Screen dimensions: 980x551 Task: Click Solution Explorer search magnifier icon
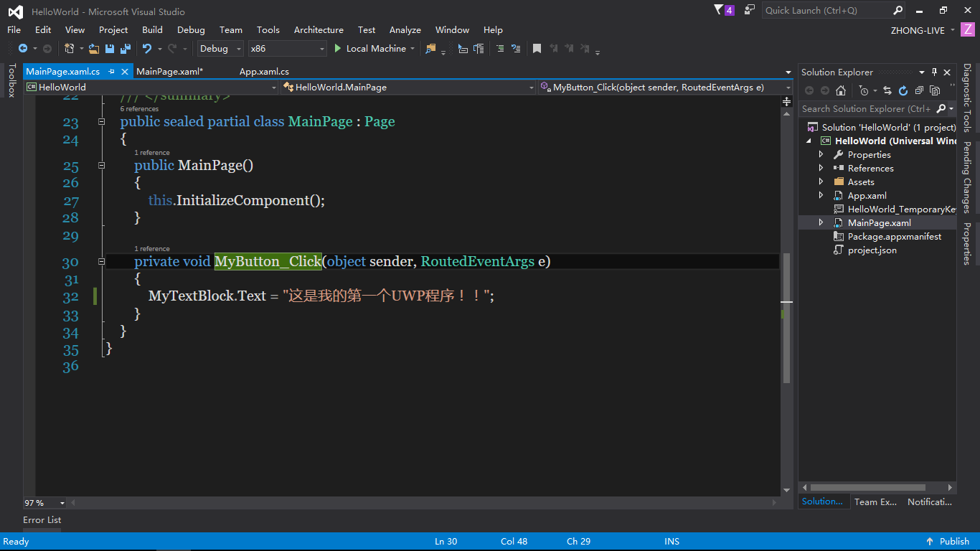(x=941, y=109)
